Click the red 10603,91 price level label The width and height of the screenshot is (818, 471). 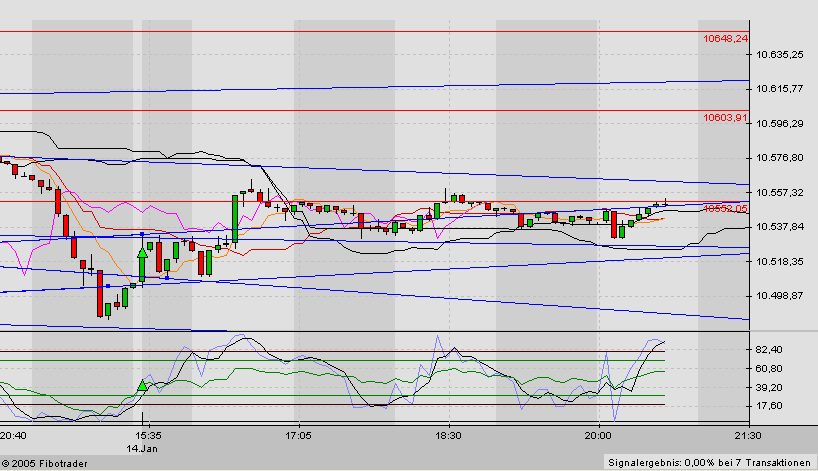[x=725, y=117]
